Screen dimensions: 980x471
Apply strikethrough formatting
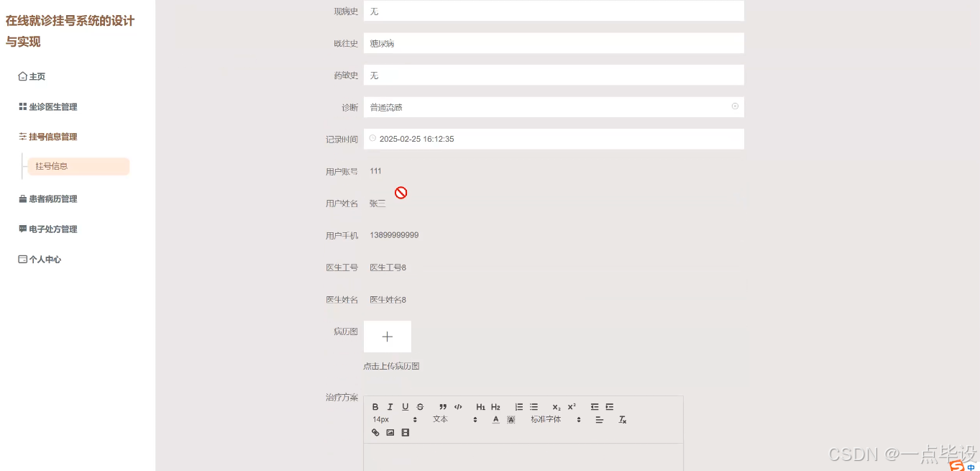tap(421, 407)
